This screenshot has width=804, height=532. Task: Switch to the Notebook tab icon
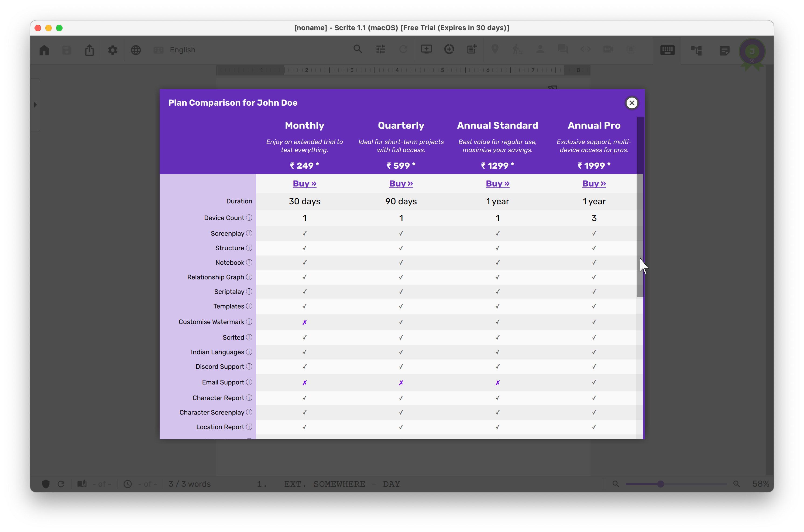tap(724, 51)
